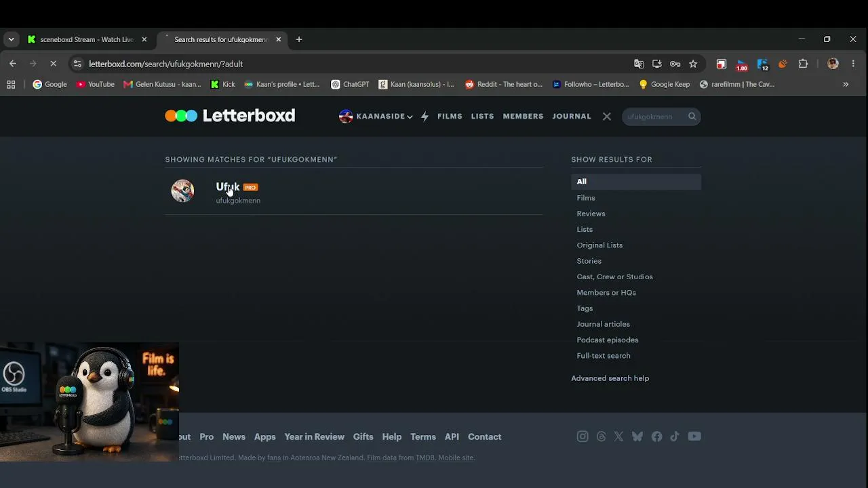868x488 pixels.
Task: Open the saved passwords key icon
Action: point(675,64)
